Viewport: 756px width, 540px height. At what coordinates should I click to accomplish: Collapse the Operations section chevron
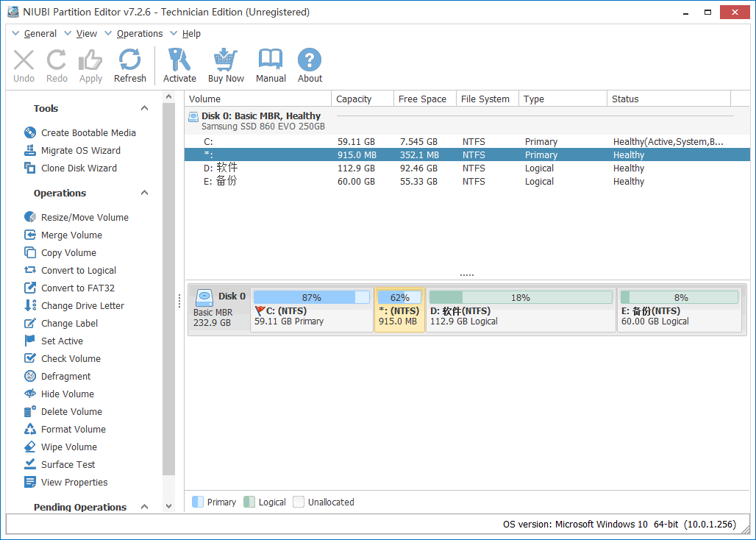click(x=144, y=193)
